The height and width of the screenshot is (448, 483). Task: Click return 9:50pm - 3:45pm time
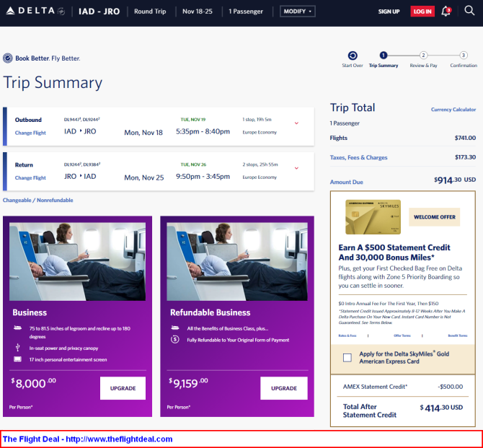pos(203,177)
